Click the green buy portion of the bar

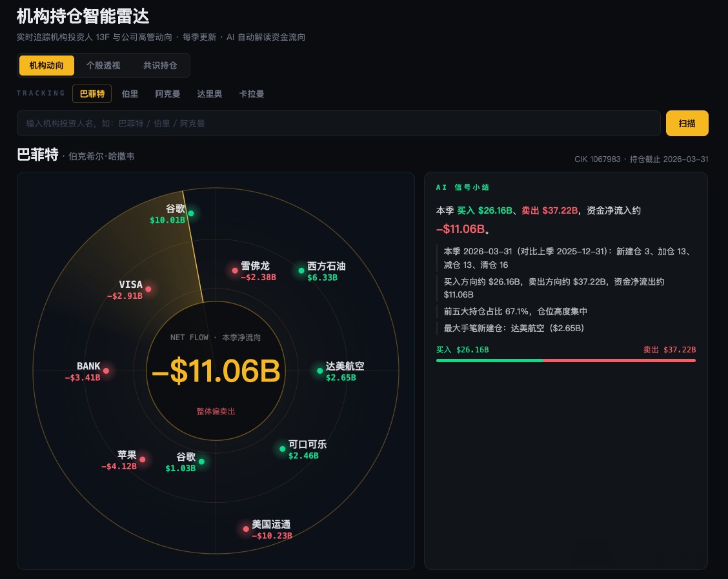489,360
